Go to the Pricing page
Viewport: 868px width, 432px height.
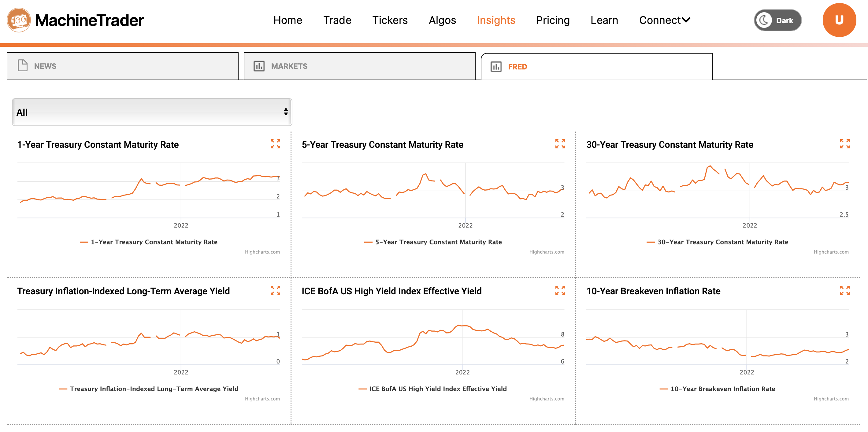coord(553,20)
